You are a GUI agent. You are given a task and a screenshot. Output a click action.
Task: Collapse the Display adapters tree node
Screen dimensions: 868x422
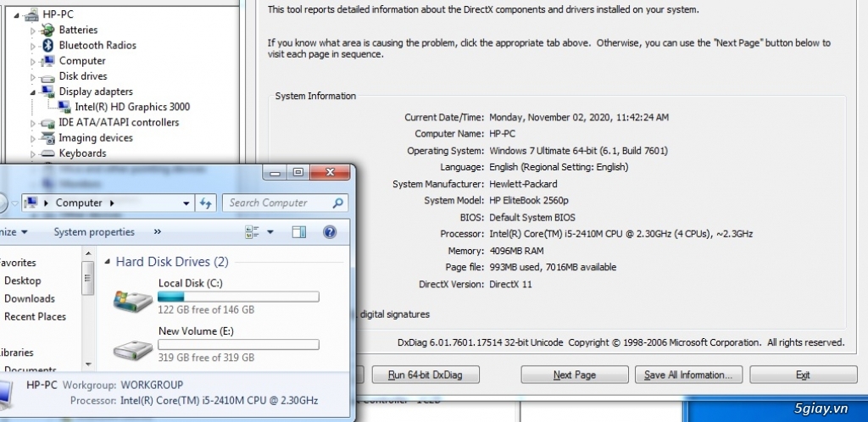(x=33, y=92)
